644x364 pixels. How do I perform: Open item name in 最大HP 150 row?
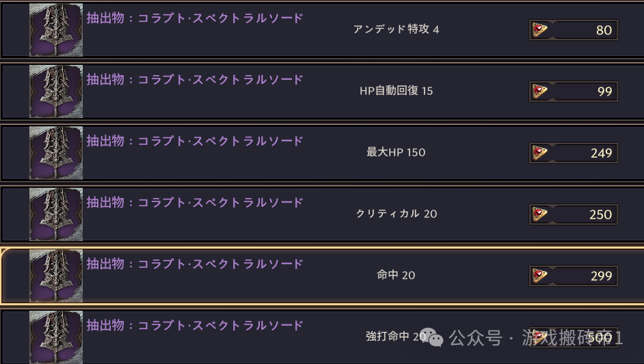[x=195, y=141]
